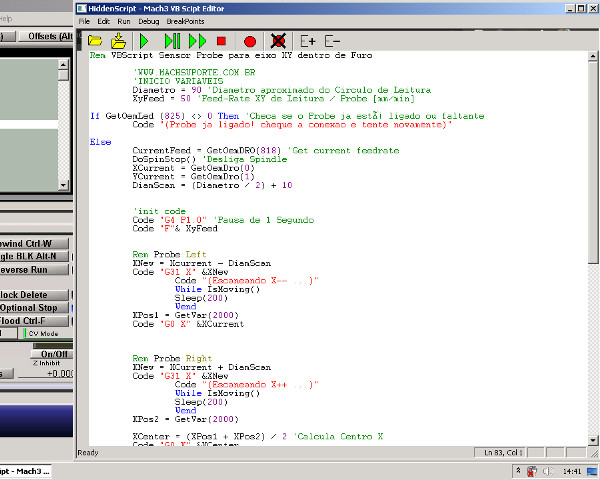Click the run/pause step icon
Image resolution: width=600 pixels, height=480 pixels.
pyautogui.click(x=172, y=41)
